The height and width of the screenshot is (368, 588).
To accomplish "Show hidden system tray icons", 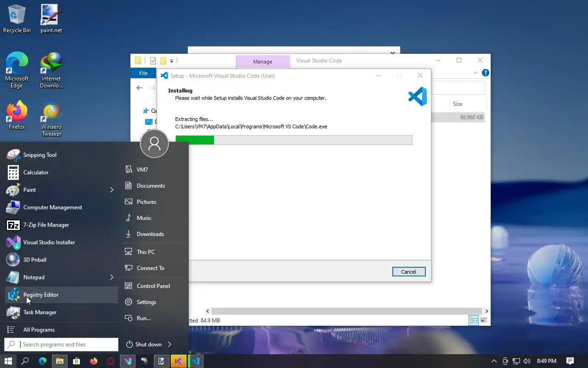I will coord(494,361).
